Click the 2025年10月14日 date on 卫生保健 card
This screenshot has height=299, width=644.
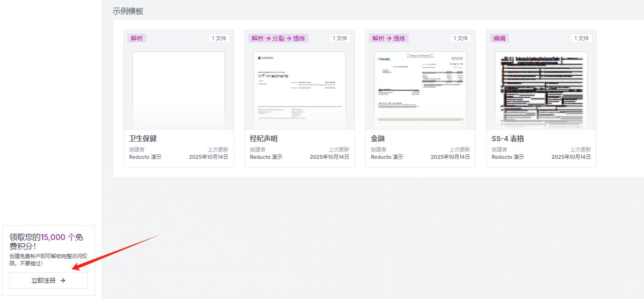pyautogui.click(x=208, y=157)
